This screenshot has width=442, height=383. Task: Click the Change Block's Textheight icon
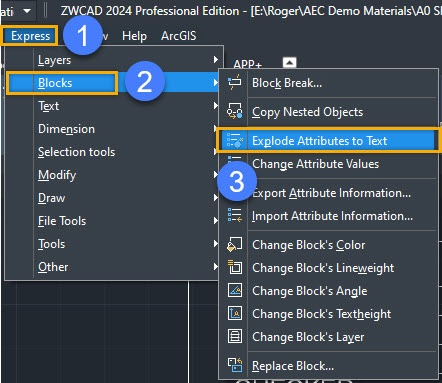point(235,313)
